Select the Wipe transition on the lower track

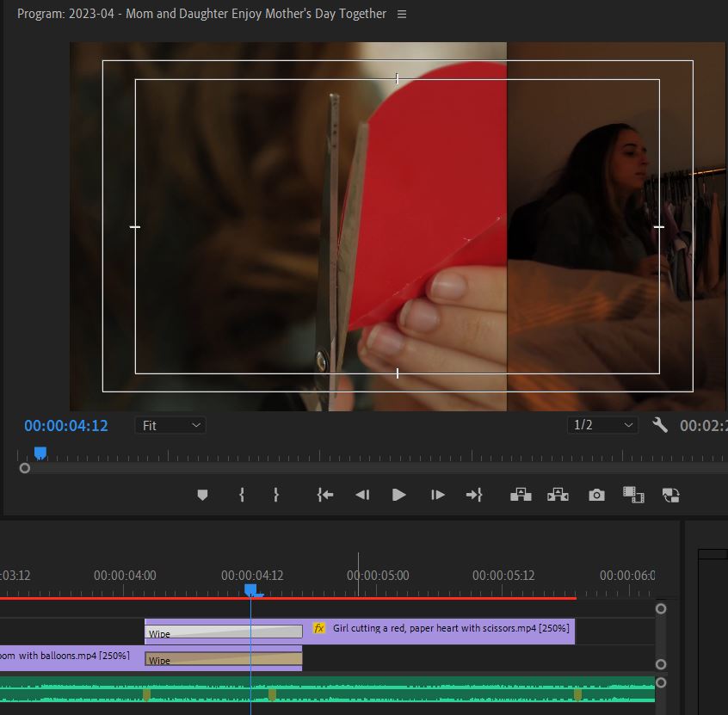coord(224,659)
